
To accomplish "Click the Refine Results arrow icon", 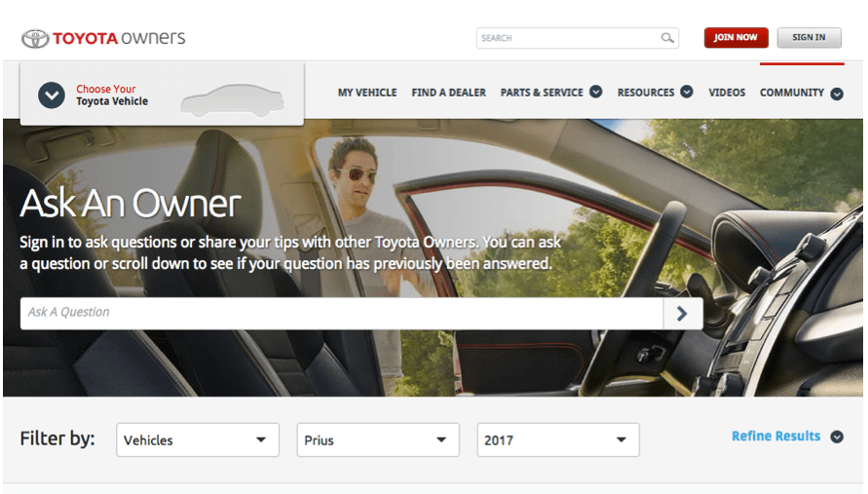I will tap(837, 437).
